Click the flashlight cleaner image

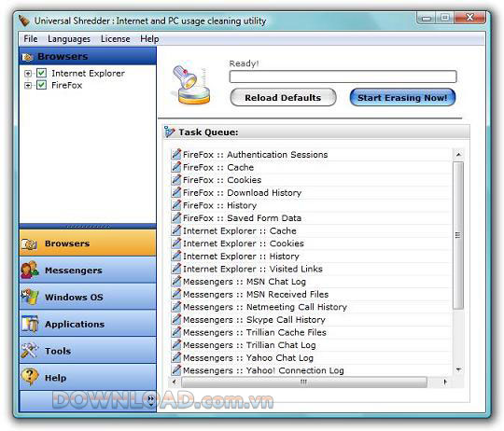[x=191, y=85]
